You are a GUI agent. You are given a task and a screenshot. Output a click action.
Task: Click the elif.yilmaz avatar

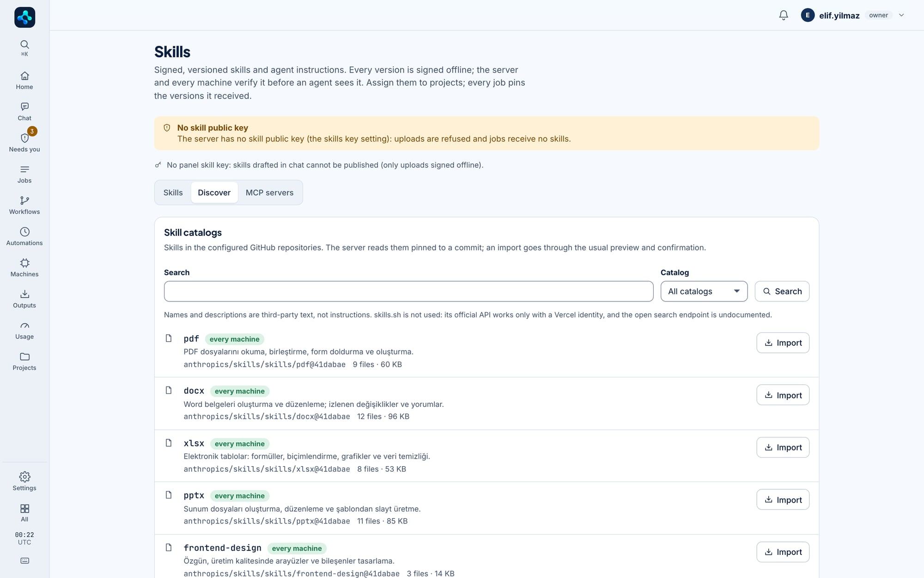[x=808, y=15]
